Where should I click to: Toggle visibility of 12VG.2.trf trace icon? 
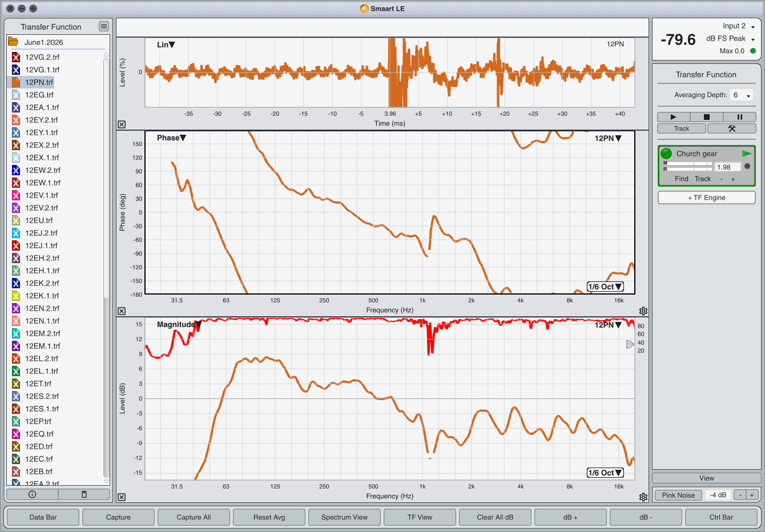click(x=16, y=57)
